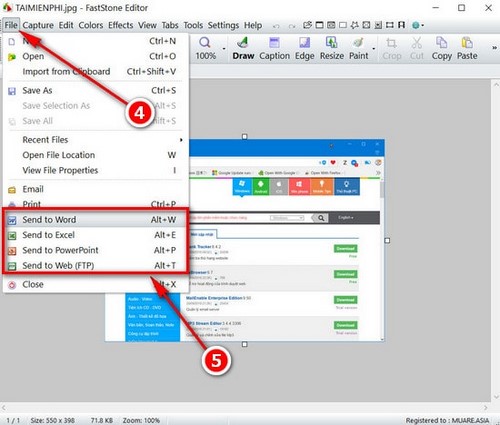Click the Copy tool
500x425 pixels.
click(x=442, y=48)
